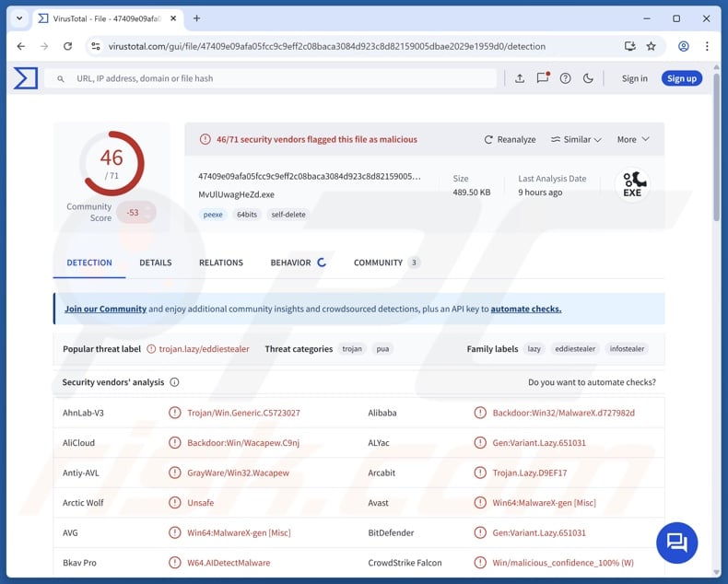728x584 pixels.
Task: Click Trojan/Win.Generic.C5723027 detection
Action: point(244,413)
